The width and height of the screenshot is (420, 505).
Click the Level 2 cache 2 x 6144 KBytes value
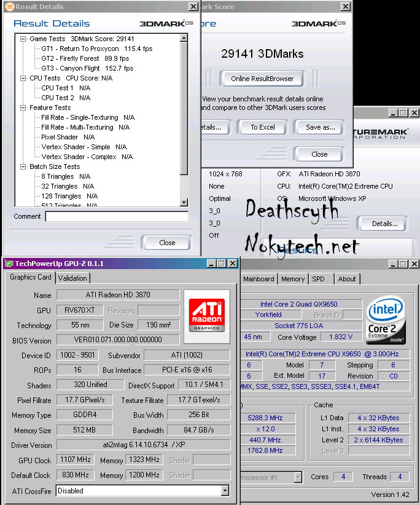[x=378, y=440]
